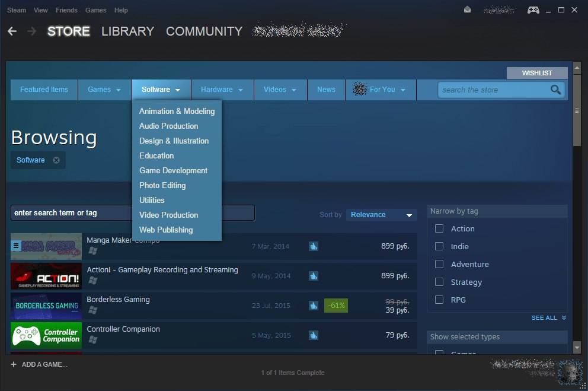Click the plus icon beside Add a Game
Viewport: 588px width, 391px height.
pos(14,364)
